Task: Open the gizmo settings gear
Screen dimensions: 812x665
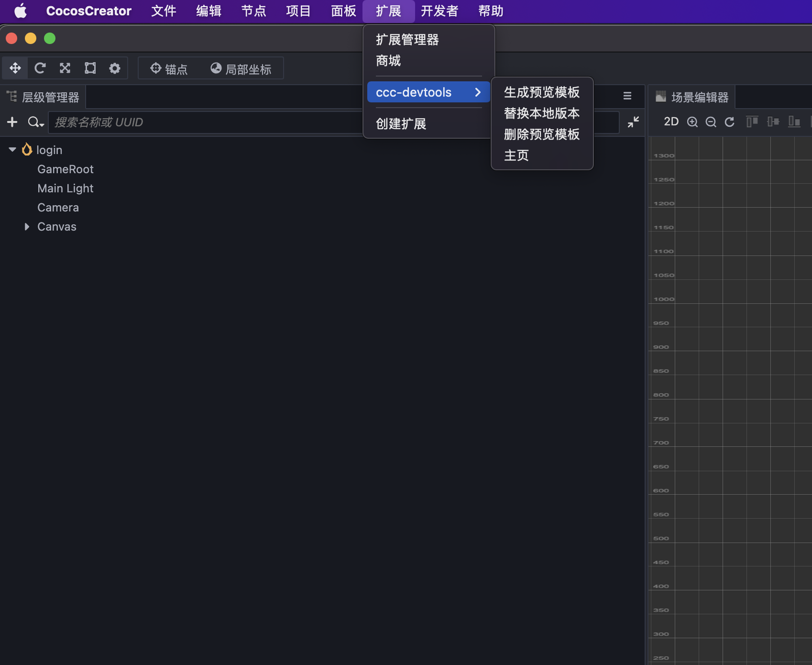Action: pyautogui.click(x=114, y=68)
